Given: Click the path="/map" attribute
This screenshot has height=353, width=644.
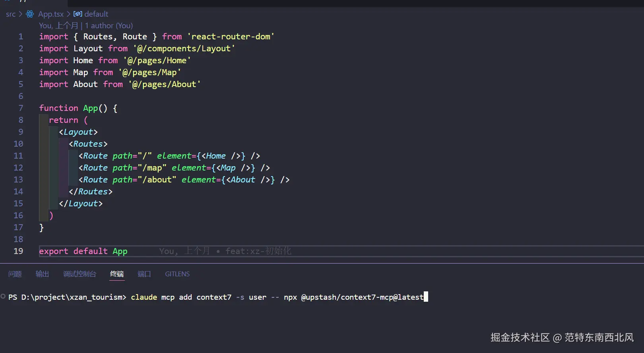Looking at the screenshot, I should pos(140,168).
